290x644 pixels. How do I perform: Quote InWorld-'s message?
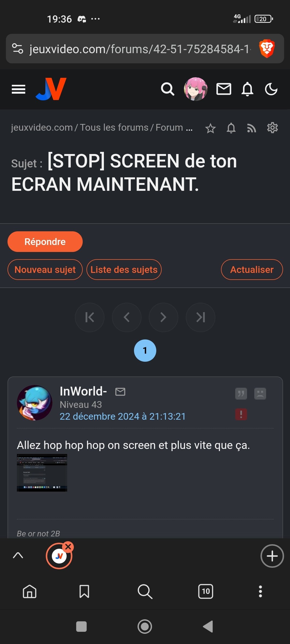tap(241, 394)
